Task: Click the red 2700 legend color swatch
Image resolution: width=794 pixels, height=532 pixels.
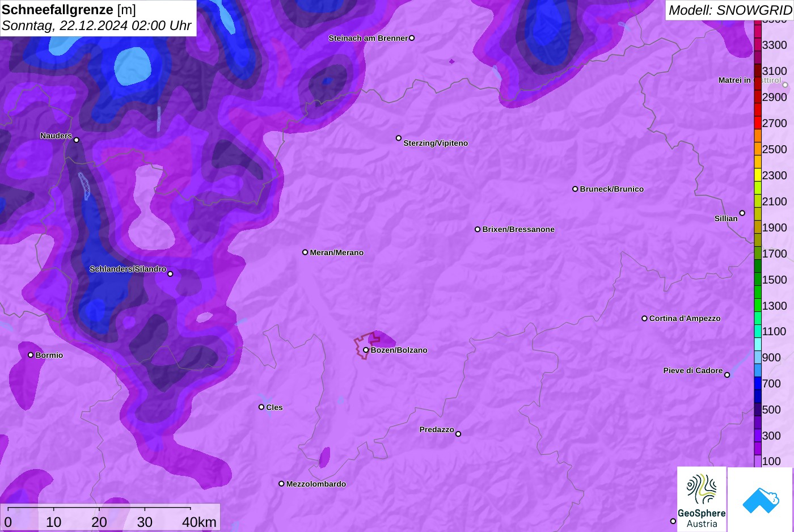Action: 758,123
